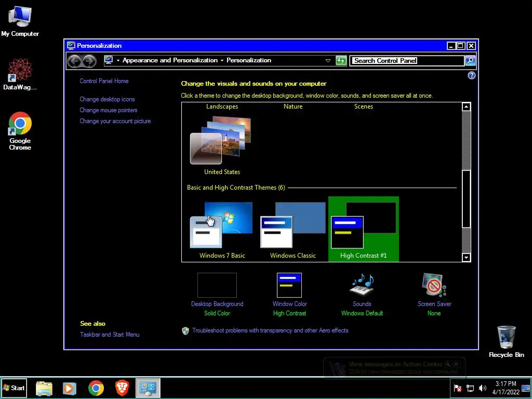Open the Recycle Bin on desktop
The height and width of the screenshot is (399, 532).
[x=506, y=341]
